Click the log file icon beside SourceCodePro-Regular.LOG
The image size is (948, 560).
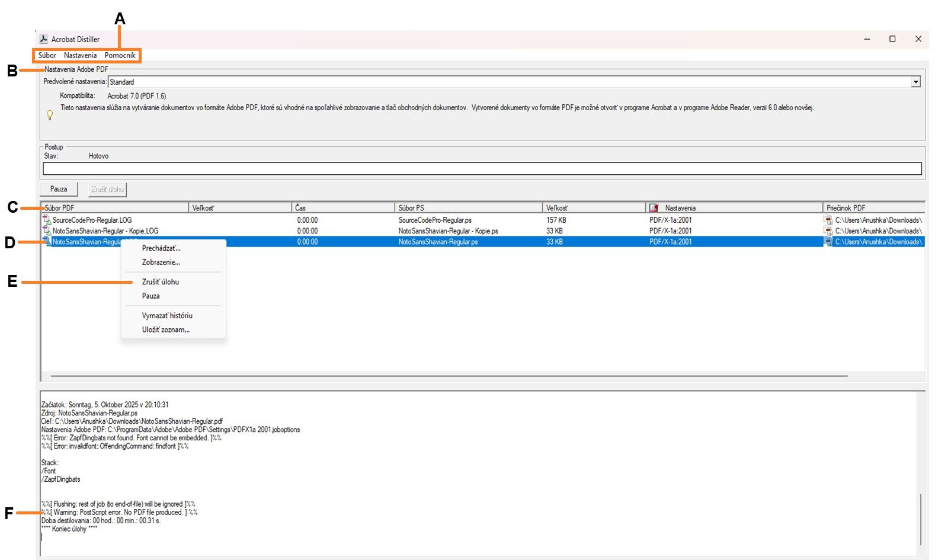[47, 220]
